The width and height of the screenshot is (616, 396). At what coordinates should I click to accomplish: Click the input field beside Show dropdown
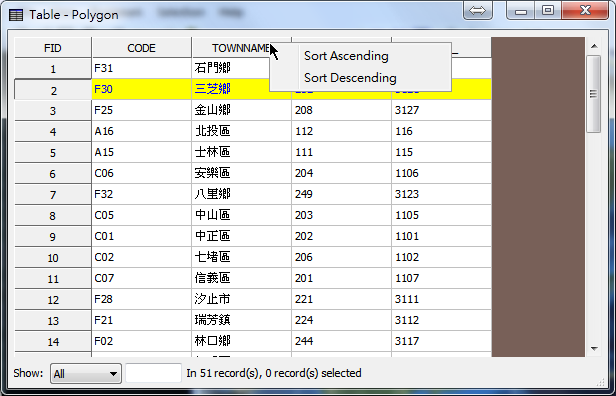pos(153,373)
